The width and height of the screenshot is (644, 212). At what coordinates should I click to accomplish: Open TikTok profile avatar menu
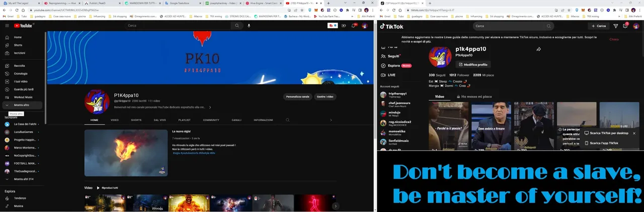(x=636, y=26)
